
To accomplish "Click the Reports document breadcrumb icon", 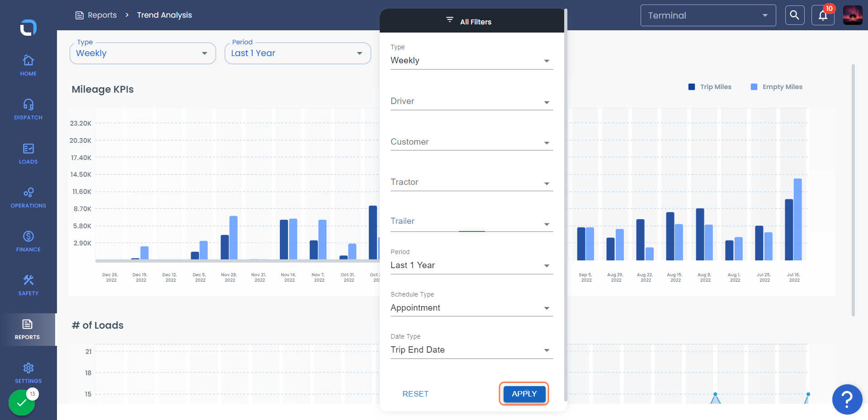I will point(80,15).
